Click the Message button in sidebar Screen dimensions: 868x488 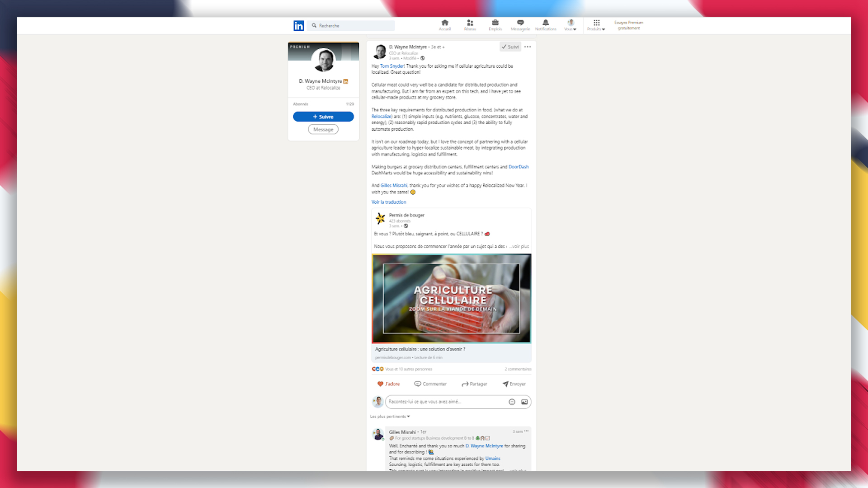(323, 129)
